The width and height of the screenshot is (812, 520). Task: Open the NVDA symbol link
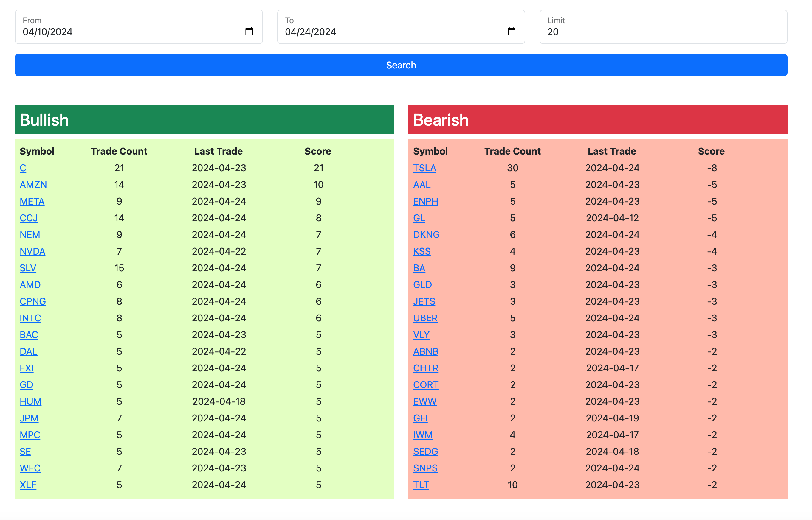coord(32,251)
